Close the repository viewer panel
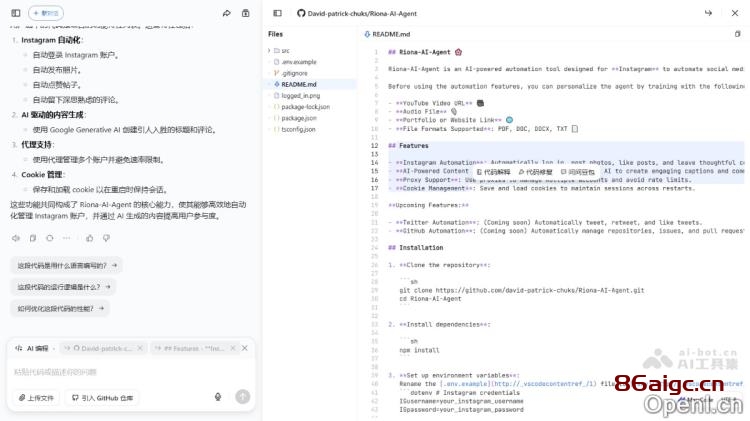This screenshot has width=750, height=421. click(735, 13)
